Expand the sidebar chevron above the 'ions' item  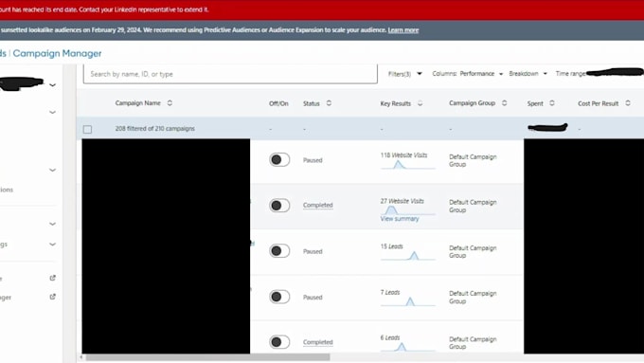click(x=53, y=170)
